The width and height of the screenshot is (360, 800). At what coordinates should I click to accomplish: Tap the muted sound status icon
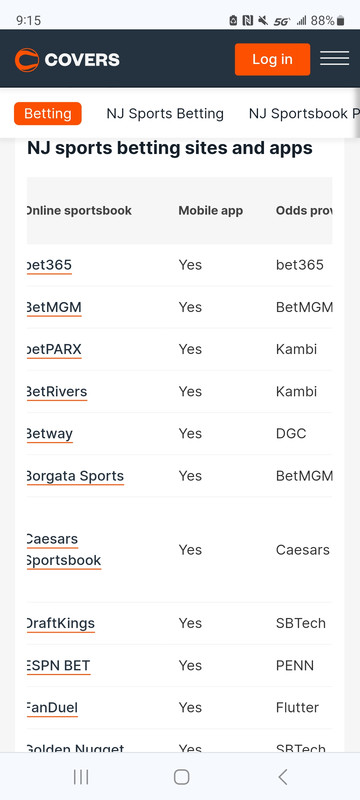[x=263, y=20]
